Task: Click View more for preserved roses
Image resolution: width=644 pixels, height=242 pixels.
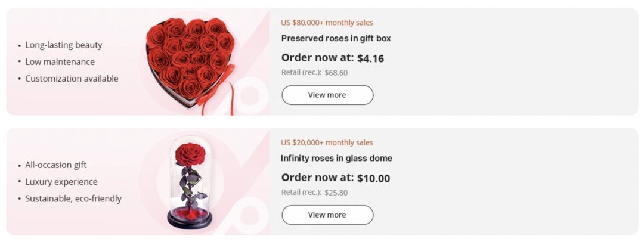Action: click(x=327, y=95)
